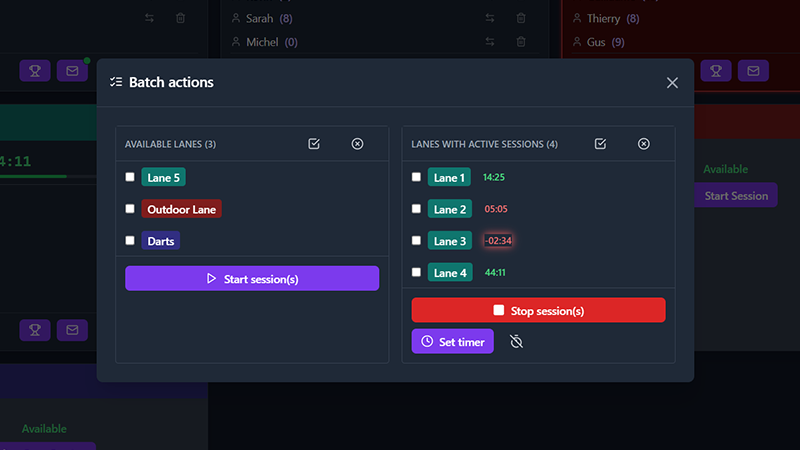Mark the Lane 3 checkbox

pyautogui.click(x=416, y=241)
